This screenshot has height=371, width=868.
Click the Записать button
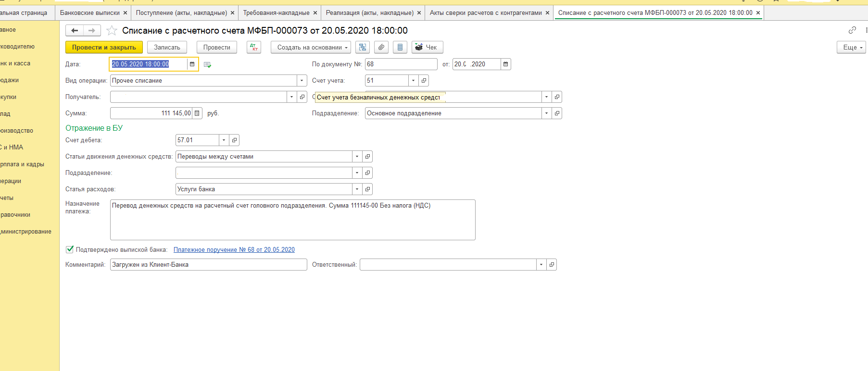pyautogui.click(x=167, y=47)
